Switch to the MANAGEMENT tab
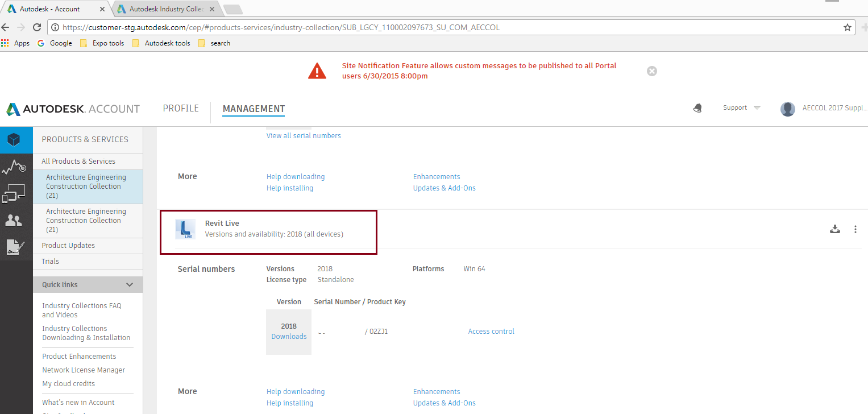This screenshot has height=414, width=868. point(254,109)
